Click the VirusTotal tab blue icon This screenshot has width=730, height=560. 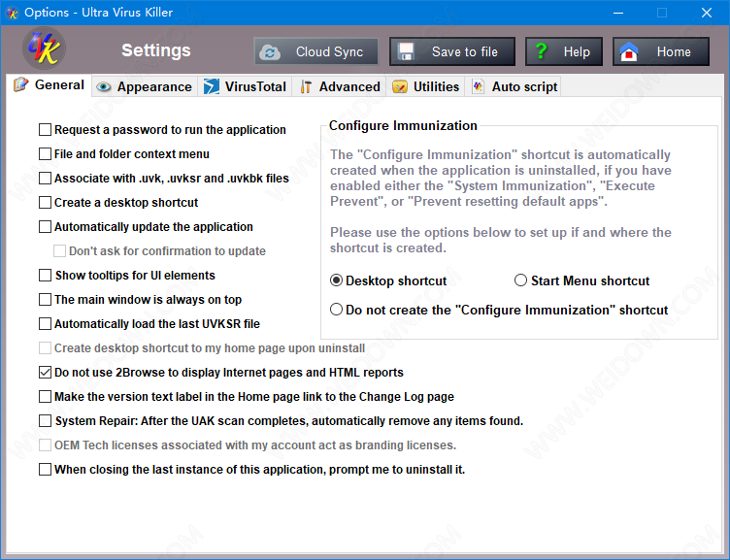(212, 86)
